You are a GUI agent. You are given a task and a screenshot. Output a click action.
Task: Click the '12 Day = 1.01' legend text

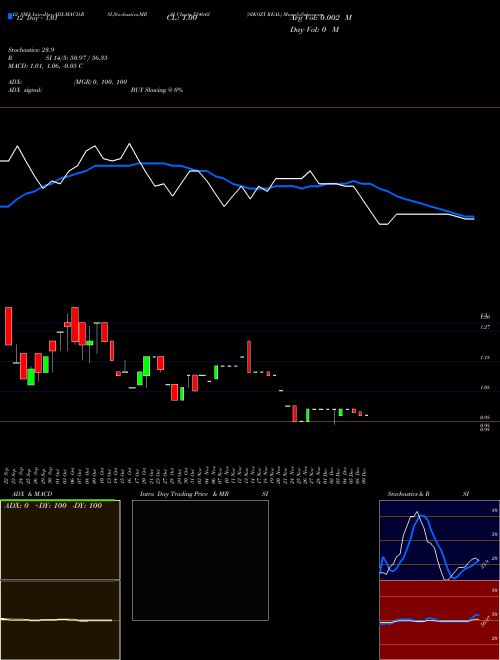click(37, 18)
